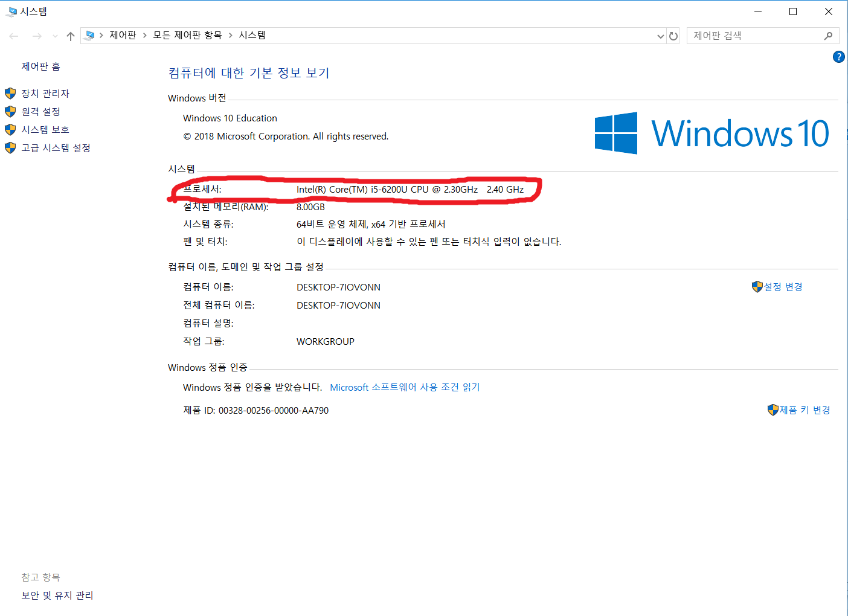Image resolution: width=848 pixels, height=616 pixels.
Task: Select 64비트 운영 체제 system type text
Action: (371, 224)
